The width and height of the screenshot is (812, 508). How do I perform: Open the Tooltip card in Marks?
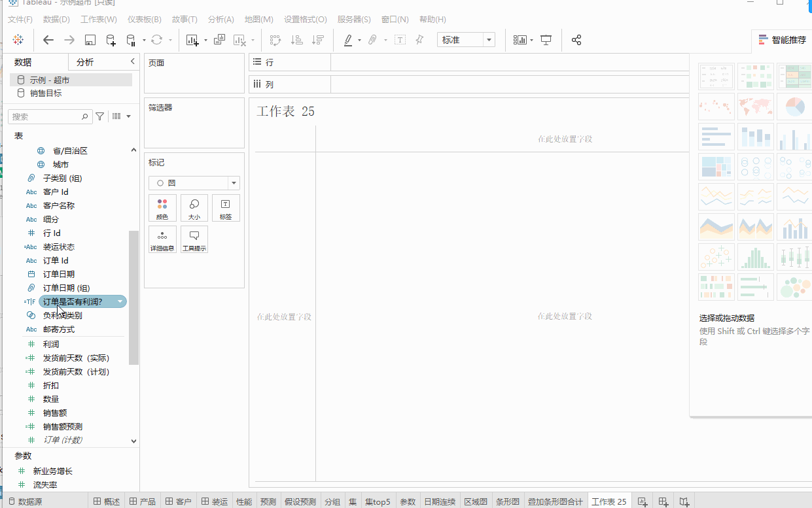194,239
